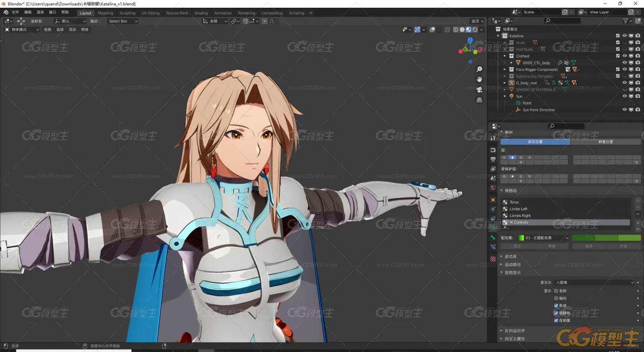Enable Wireframe shading sphere
644x352 pixels.
click(456, 30)
